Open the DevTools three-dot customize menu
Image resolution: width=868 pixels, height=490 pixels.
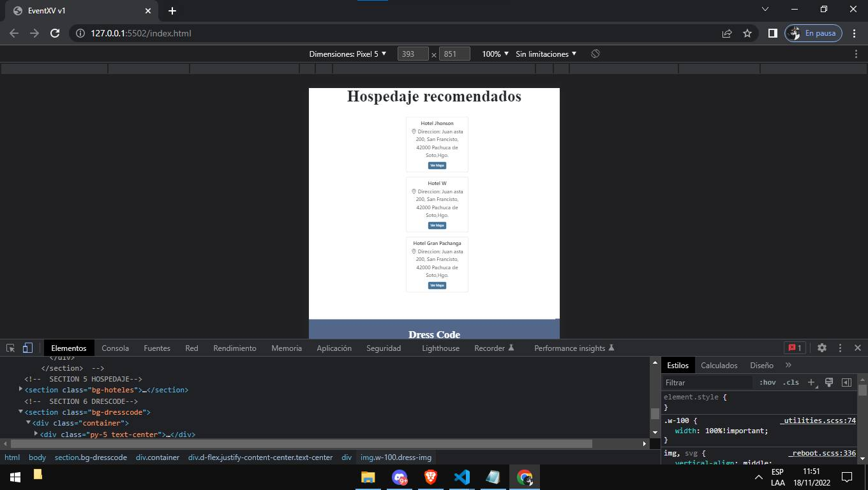pyautogui.click(x=840, y=348)
